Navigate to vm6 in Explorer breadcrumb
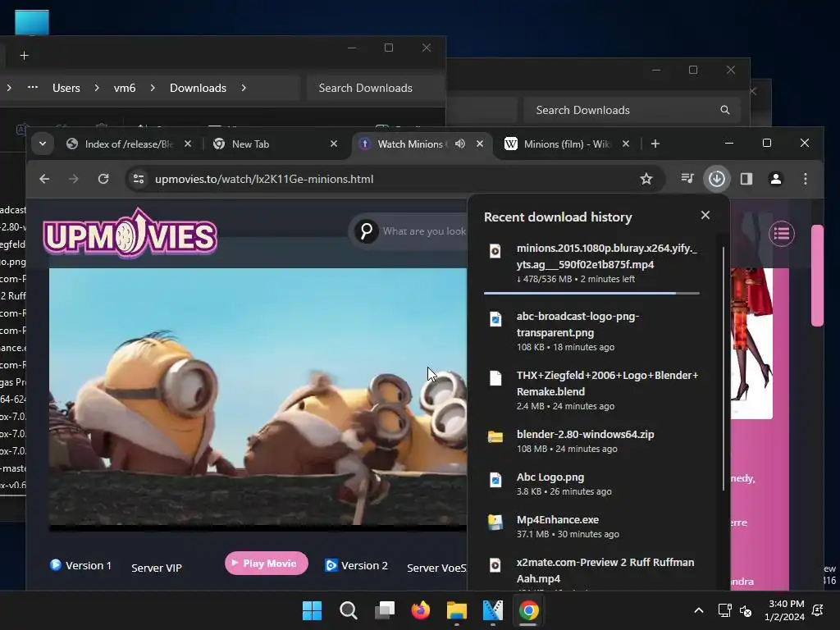Screen dimensions: 840x630 (x=125, y=88)
